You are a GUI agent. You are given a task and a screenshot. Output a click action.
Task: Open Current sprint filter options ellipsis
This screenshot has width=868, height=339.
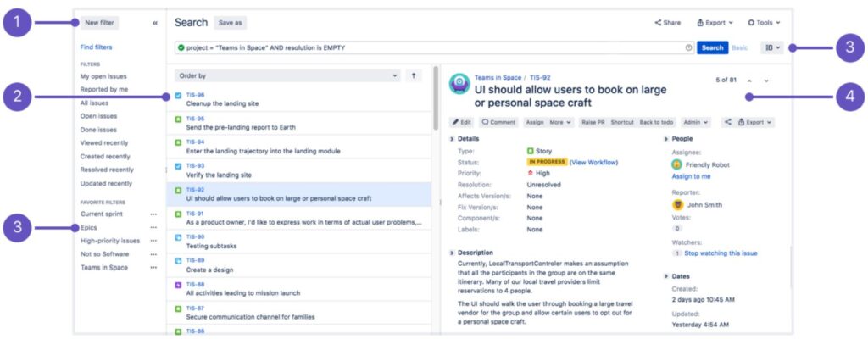click(153, 214)
